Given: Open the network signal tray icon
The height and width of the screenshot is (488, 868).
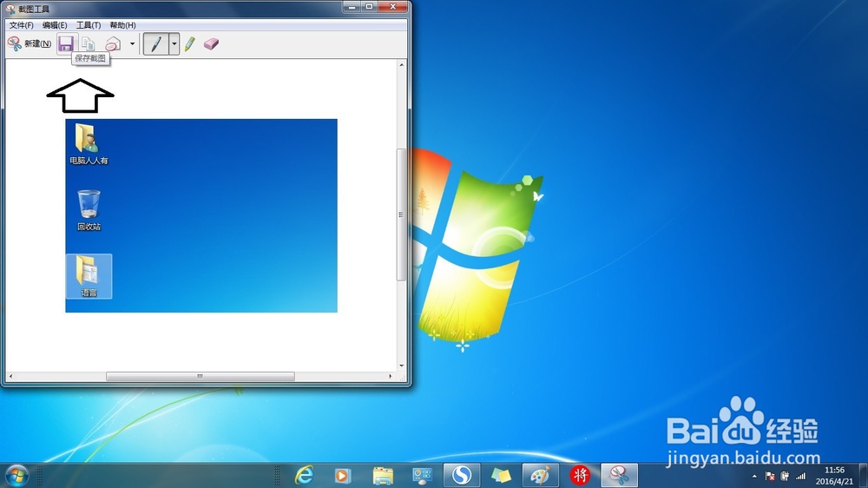Looking at the screenshot, I should tap(800, 477).
